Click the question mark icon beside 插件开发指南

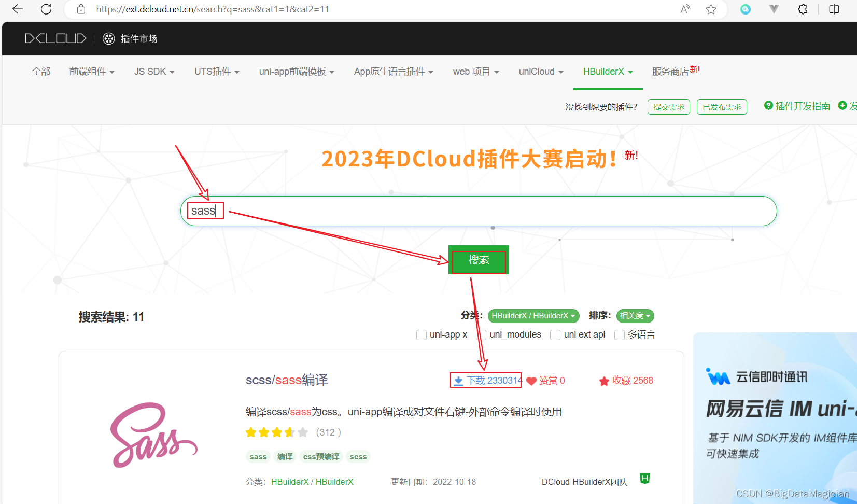point(768,105)
